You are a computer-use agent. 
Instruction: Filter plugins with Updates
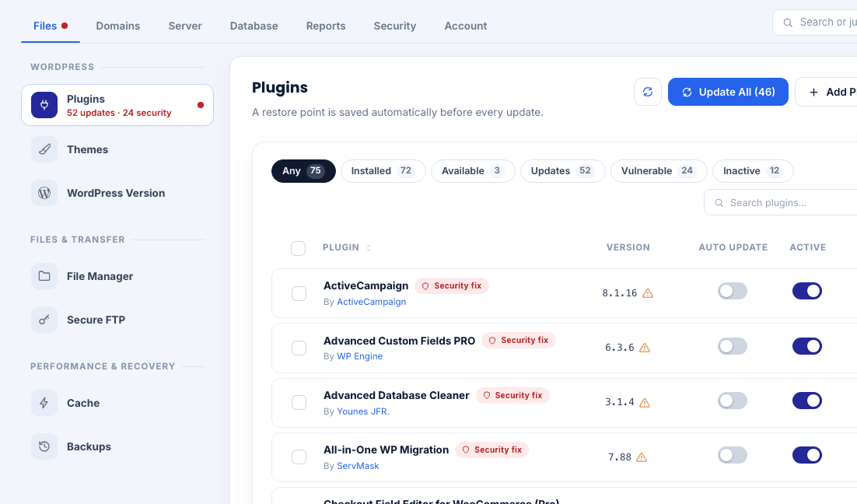pos(562,171)
